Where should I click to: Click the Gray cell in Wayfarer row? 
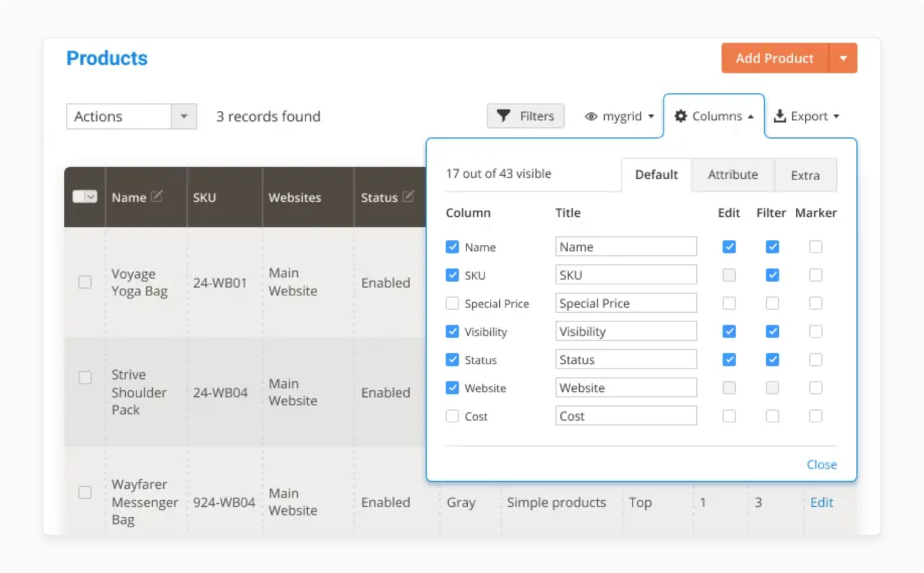pos(461,503)
